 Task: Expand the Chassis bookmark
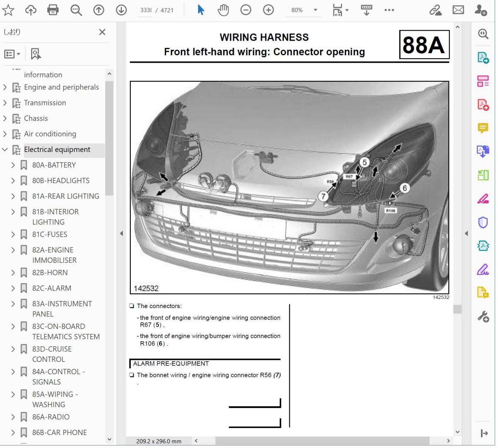[5, 118]
